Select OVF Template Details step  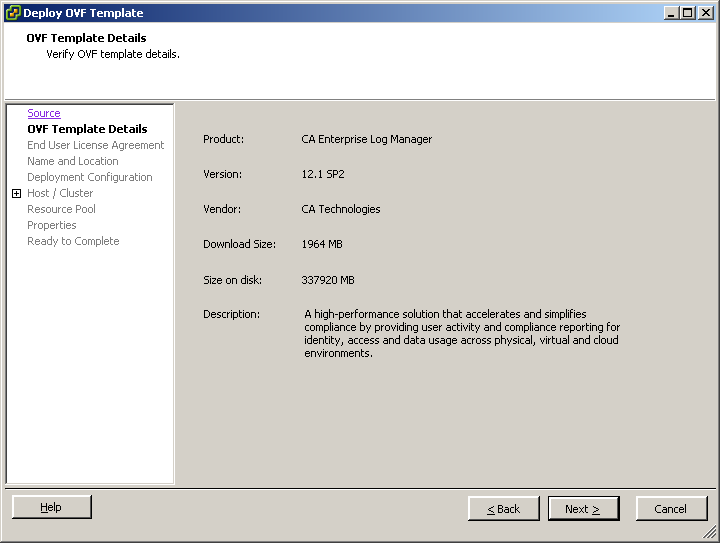click(x=87, y=129)
